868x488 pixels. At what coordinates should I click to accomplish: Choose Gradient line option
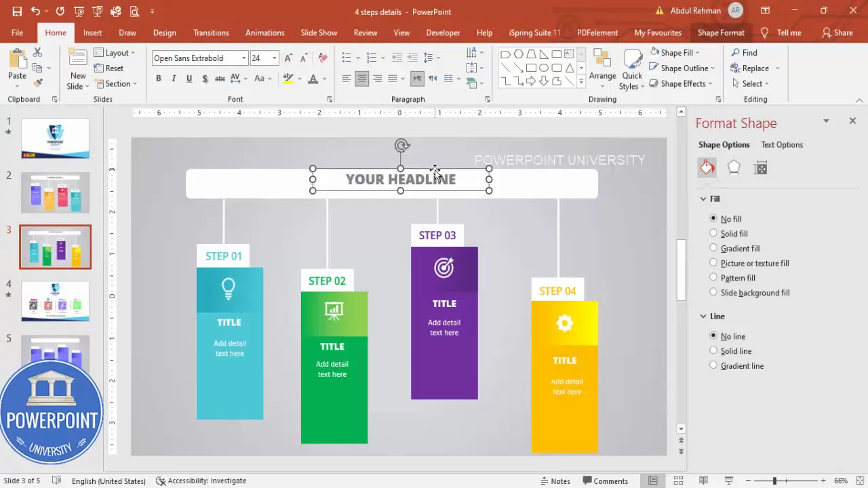pyautogui.click(x=713, y=365)
